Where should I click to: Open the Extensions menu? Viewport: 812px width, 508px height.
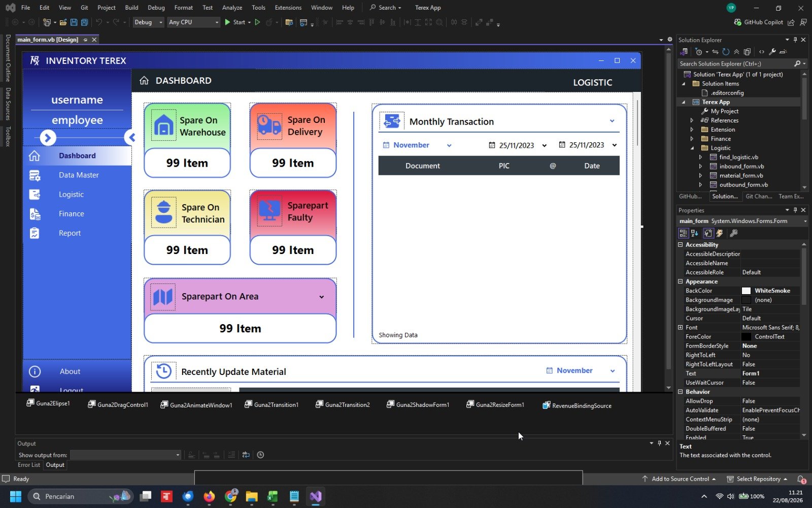(288, 8)
